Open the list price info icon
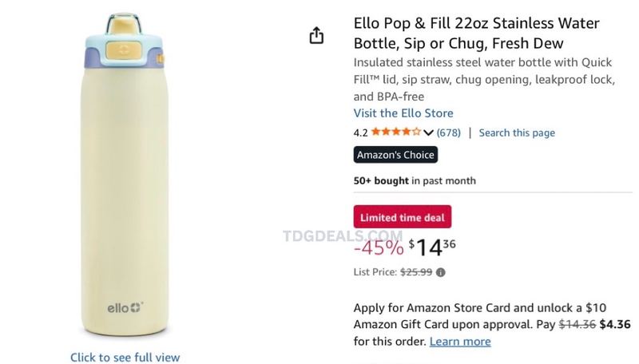This screenshot has height=364, width=639. point(441,272)
